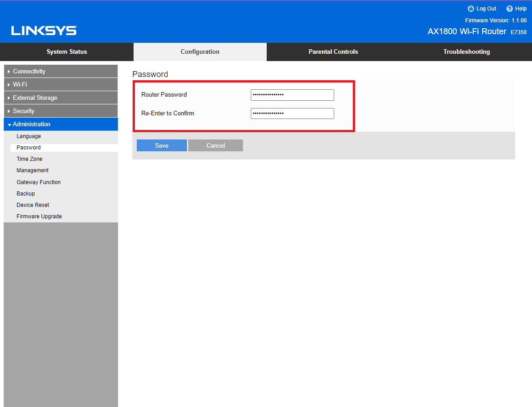This screenshot has height=407, width=532.
Task: Expand the External Storage section
Action: (61, 98)
